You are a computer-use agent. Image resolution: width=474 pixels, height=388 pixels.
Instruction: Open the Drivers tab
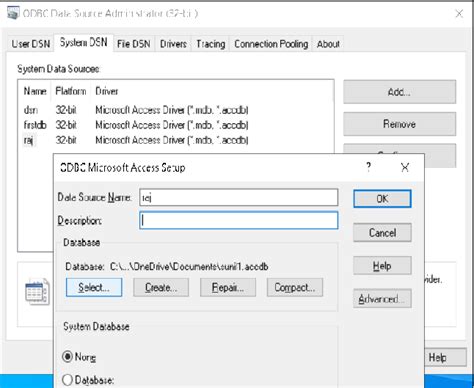coord(173,44)
